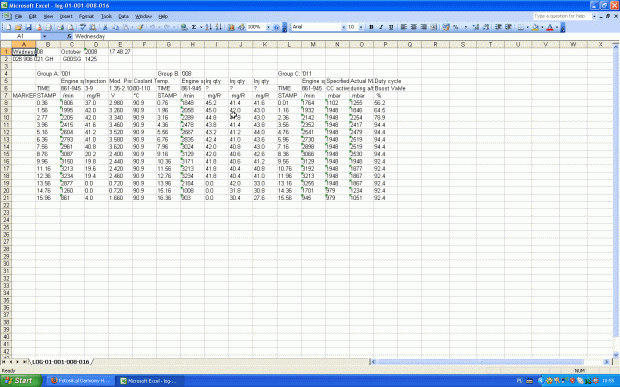The height and width of the screenshot is (387, 620).
Task: Run the Spelling check icon
Action: 83,27
